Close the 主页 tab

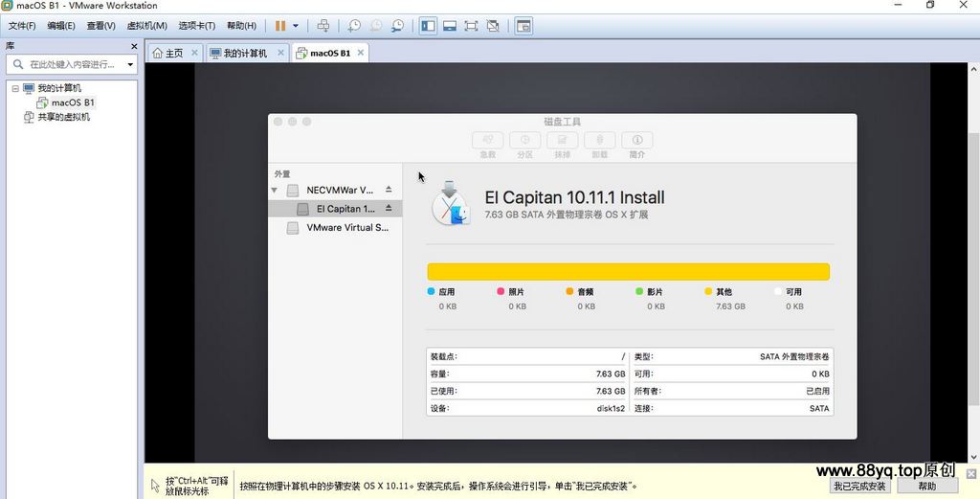click(x=194, y=53)
